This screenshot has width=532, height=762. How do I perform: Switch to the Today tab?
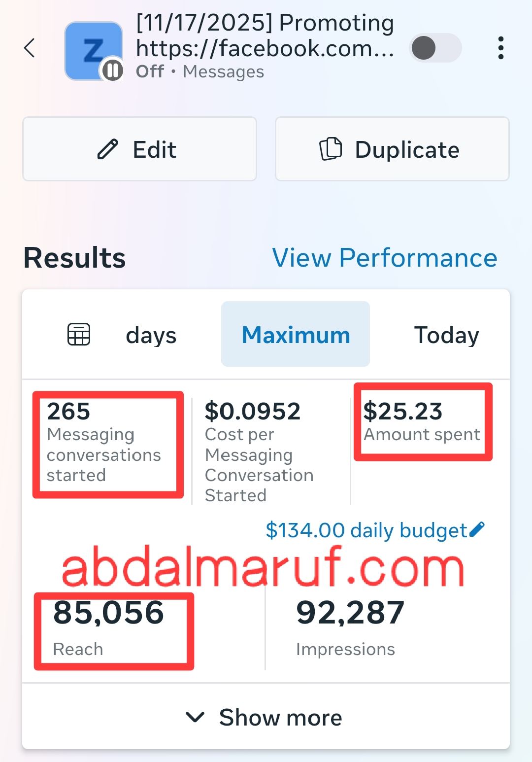pyautogui.click(x=446, y=335)
